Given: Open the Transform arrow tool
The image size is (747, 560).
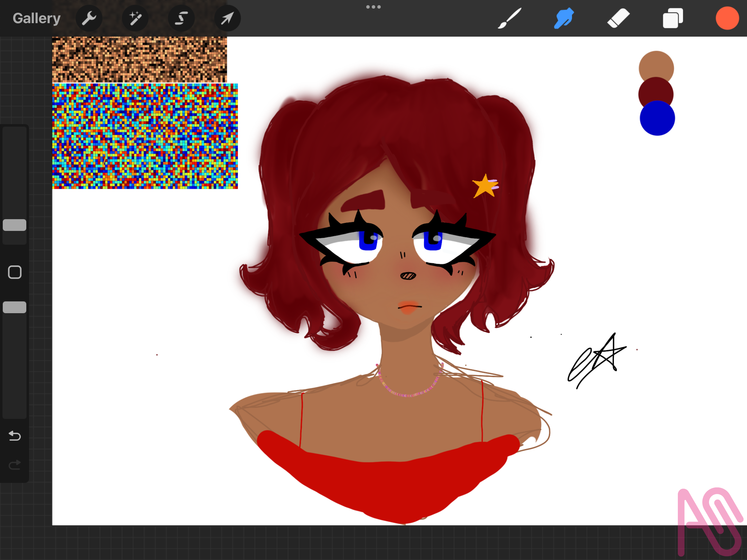Looking at the screenshot, I should tap(227, 18).
